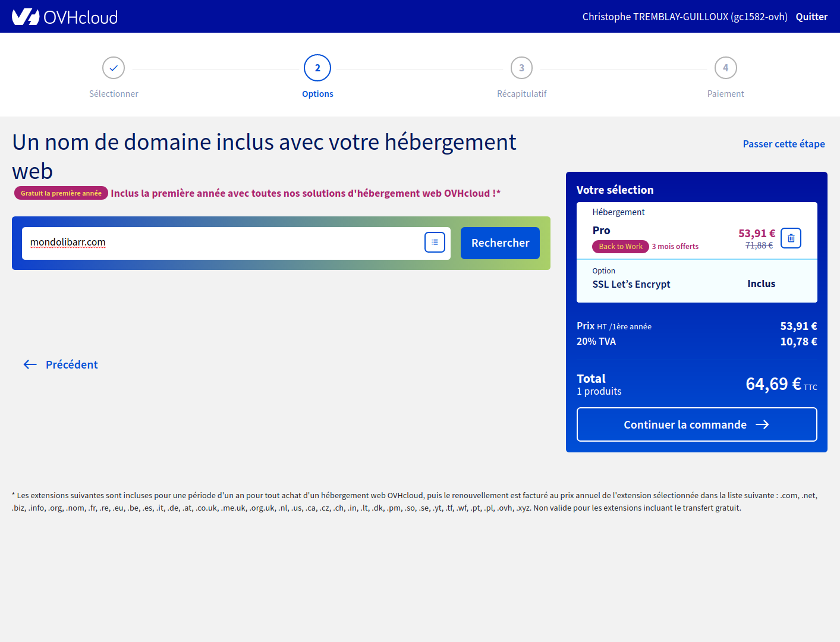Open the domain list icon in search field
The width and height of the screenshot is (840, 642).
[x=435, y=242]
